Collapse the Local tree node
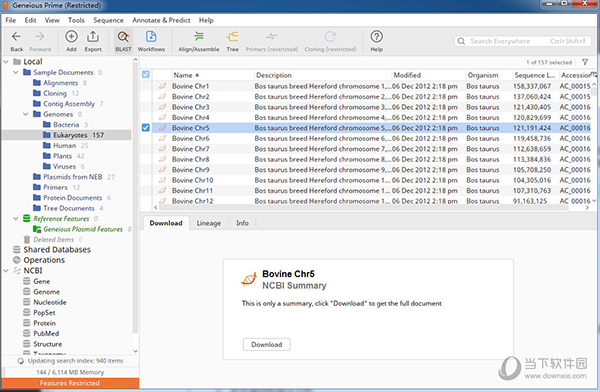 (6, 62)
